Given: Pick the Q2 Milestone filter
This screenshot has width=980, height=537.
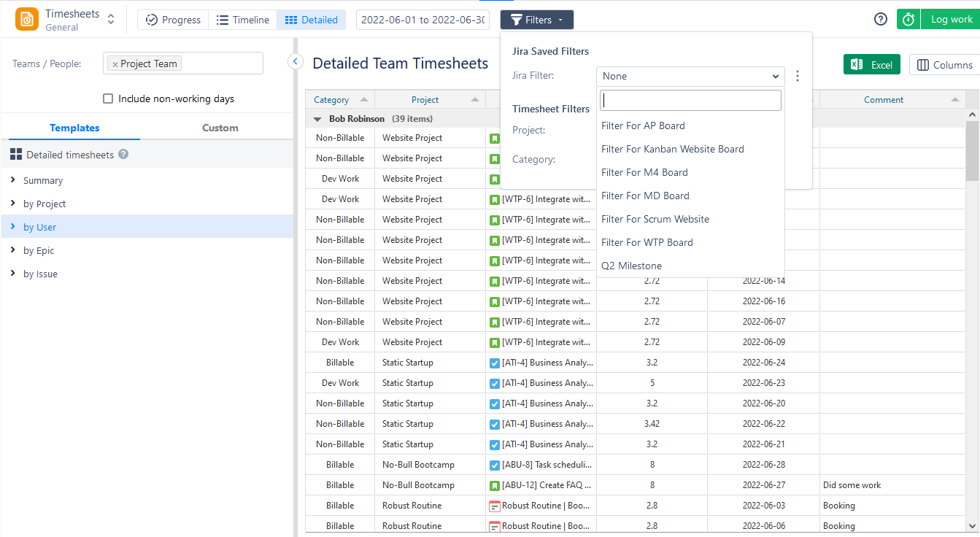Looking at the screenshot, I should (x=690, y=266).
